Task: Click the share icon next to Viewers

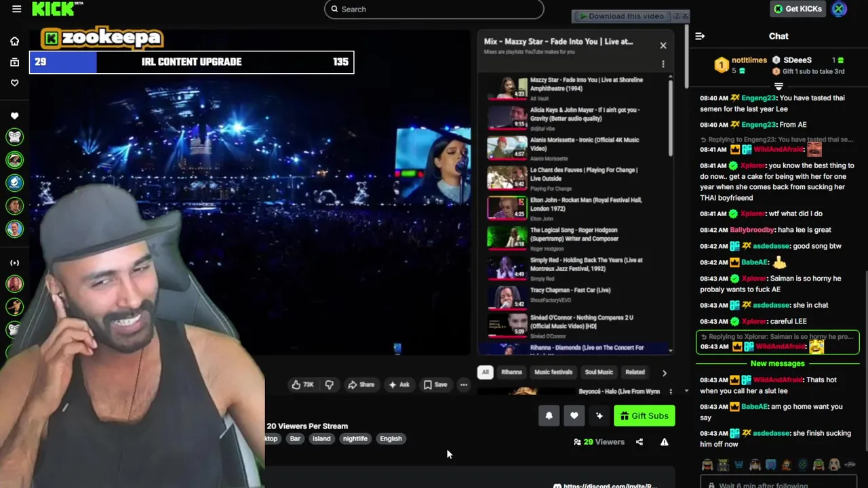Action: (639, 442)
